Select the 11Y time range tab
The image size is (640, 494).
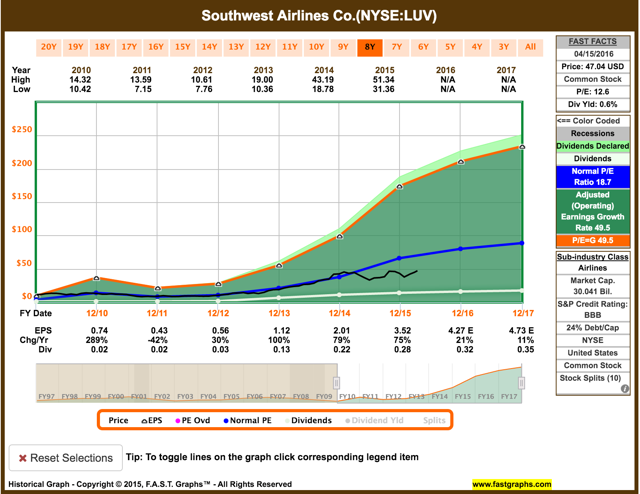coord(289,47)
